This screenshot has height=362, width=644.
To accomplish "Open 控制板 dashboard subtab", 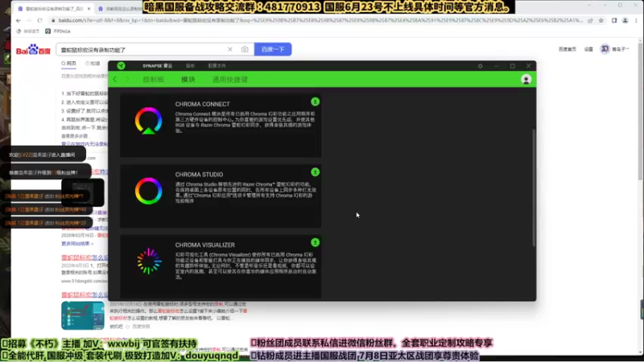I will 154,80.
